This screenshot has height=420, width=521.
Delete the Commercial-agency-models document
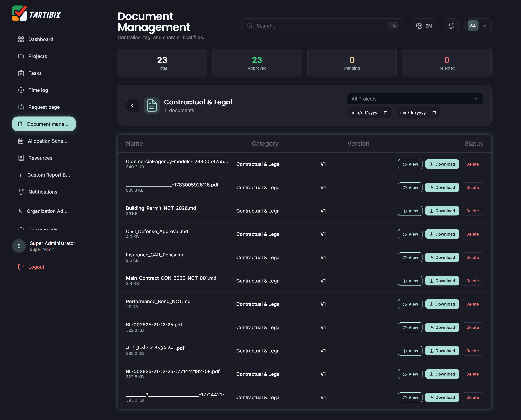pyautogui.click(x=472, y=164)
